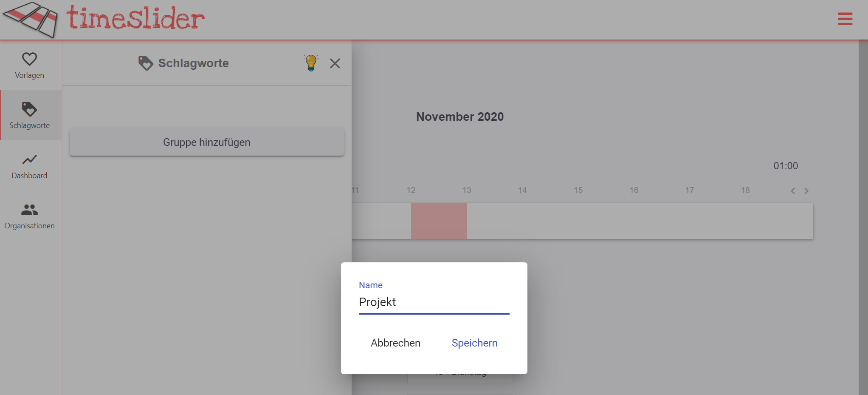Viewport: 868px width, 395px height.
Task: Click Gruppe hinzufügen button
Action: click(207, 142)
